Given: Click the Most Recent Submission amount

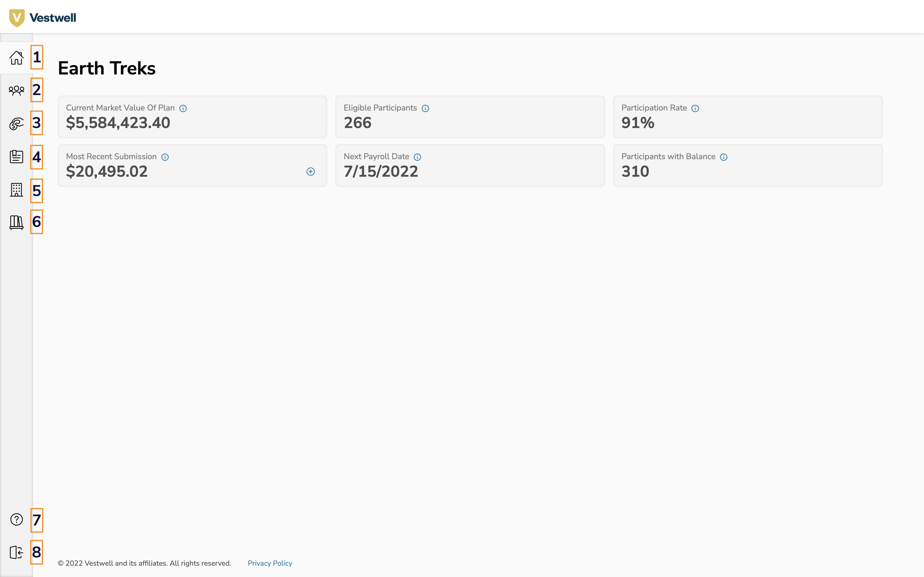Looking at the screenshot, I should tap(107, 171).
